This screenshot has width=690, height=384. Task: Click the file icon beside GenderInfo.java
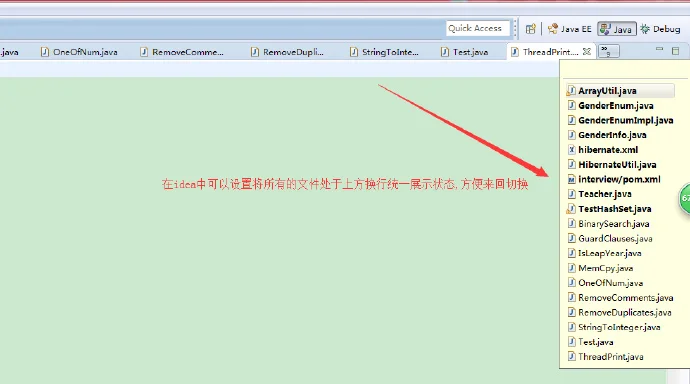pyautogui.click(x=571, y=135)
